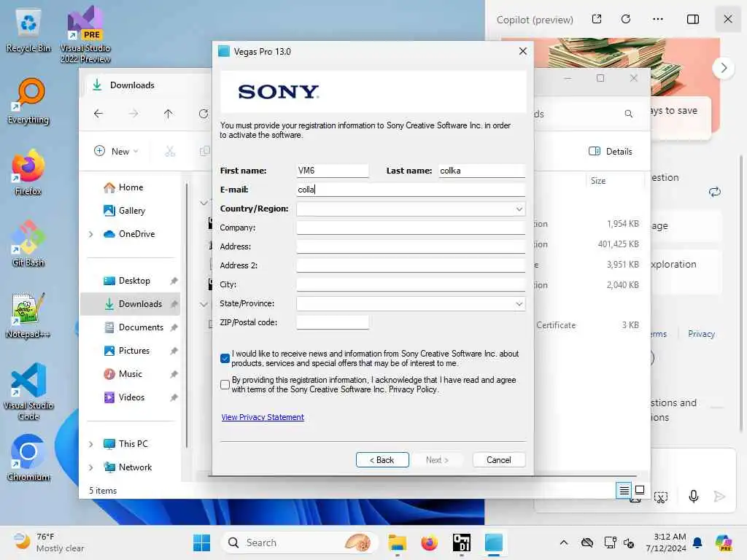Screen dimensions: 747x560
Task: Launch Everything search desktop icon
Action: point(28,101)
